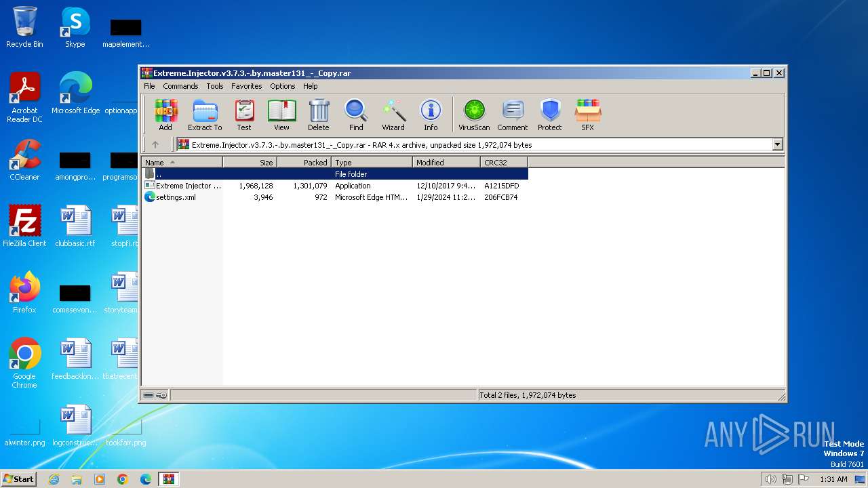Image resolution: width=868 pixels, height=488 pixels.
Task: Click the 1:31 AM system clock
Action: (x=833, y=479)
